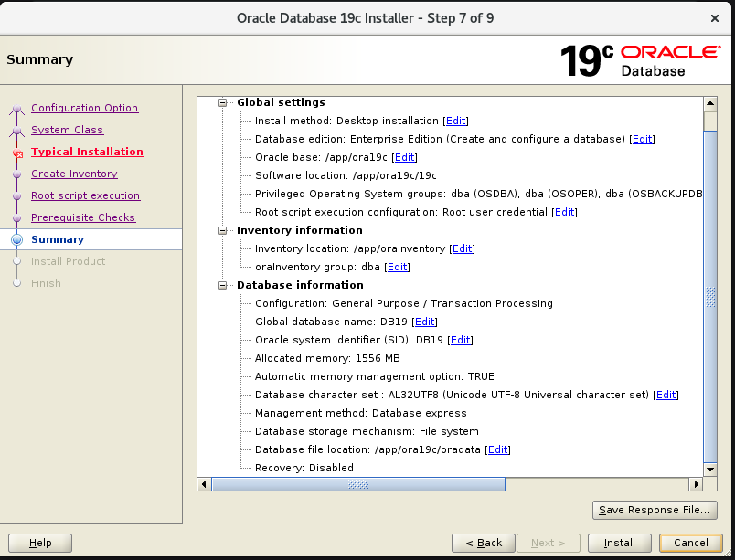Cancel the installer
This screenshot has width=735, height=560.
[691, 543]
